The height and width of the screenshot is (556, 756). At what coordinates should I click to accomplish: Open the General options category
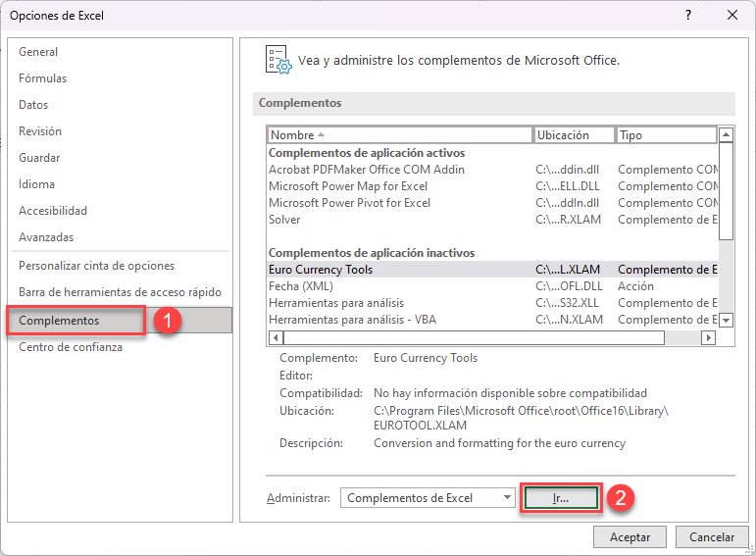click(x=38, y=52)
